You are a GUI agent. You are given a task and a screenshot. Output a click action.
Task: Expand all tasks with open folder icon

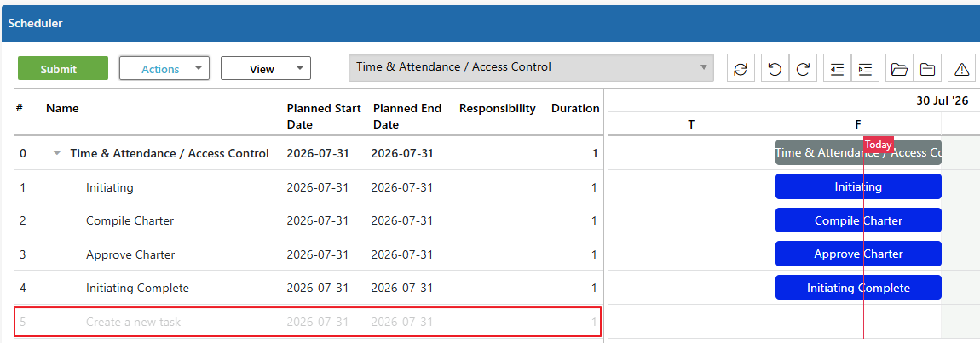tap(899, 69)
